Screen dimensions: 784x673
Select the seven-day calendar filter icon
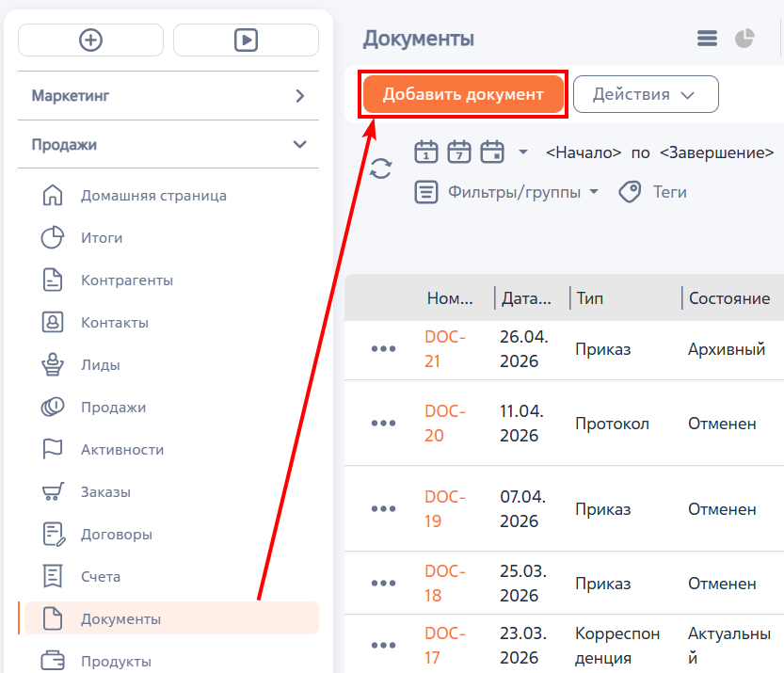pos(459,152)
